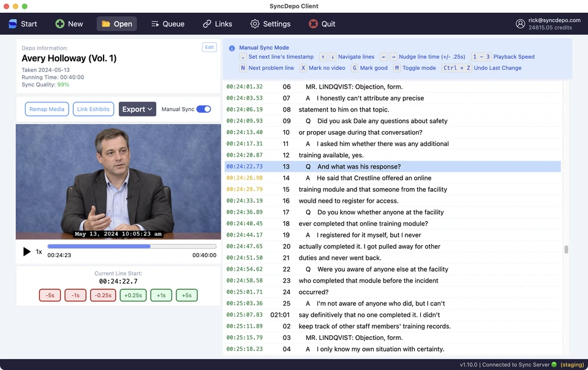This screenshot has width=588, height=370.
Task: Click the deposition video frame
Action: [x=118, y=182]
